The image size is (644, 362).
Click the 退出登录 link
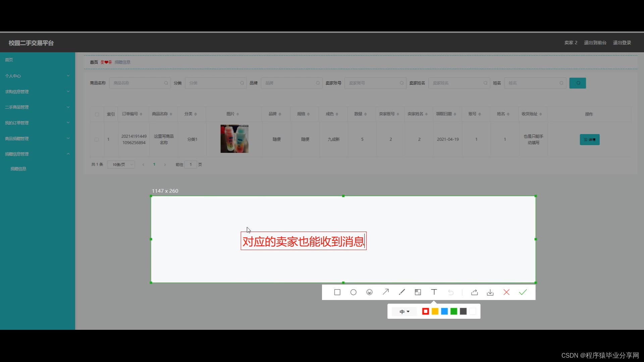pos(622,43)
